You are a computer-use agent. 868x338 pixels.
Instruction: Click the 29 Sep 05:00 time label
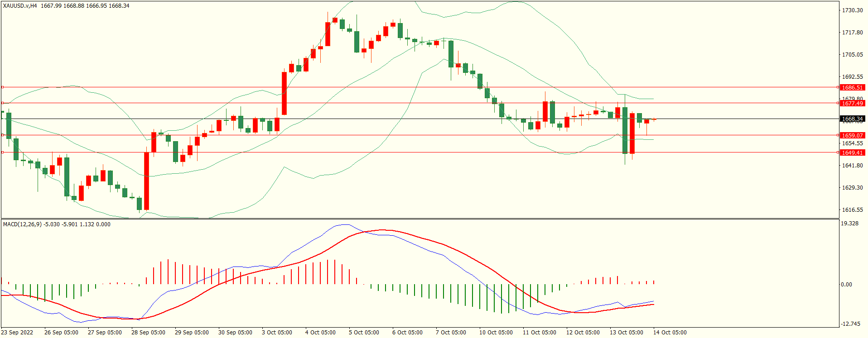pos(192,332)
